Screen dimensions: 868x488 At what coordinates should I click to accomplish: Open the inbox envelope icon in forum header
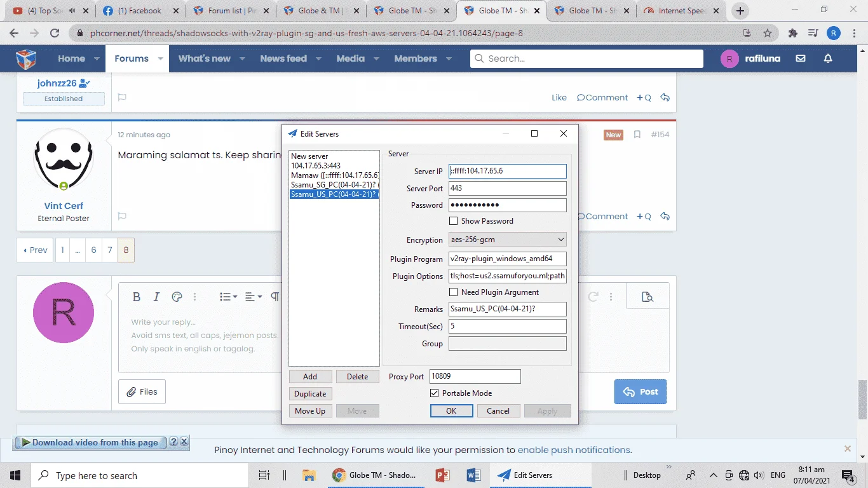[801, 58]
